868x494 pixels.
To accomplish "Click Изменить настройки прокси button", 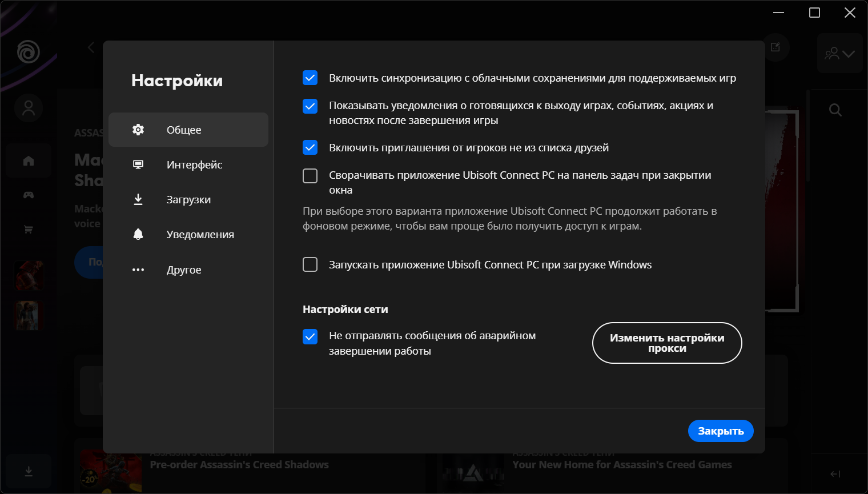I will [x=667, y=343].
